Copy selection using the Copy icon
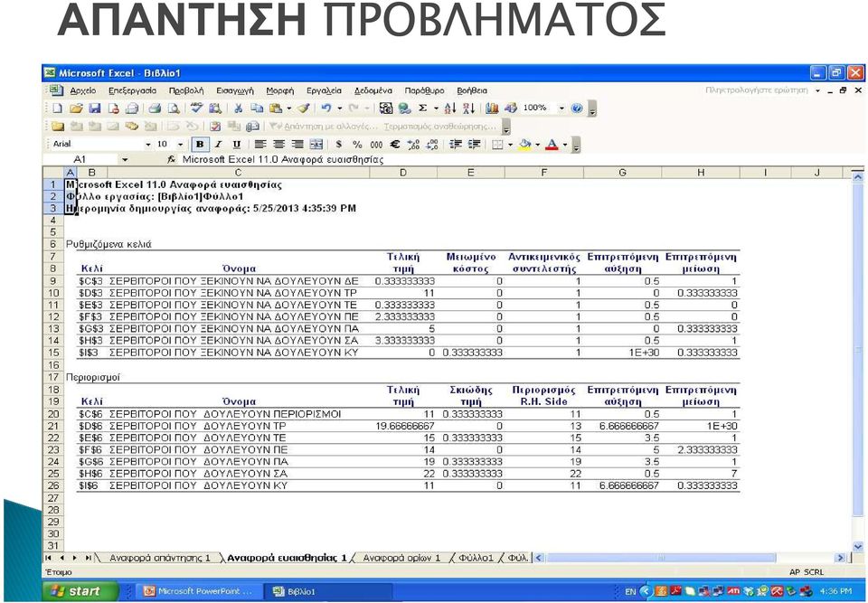The image size is (868, 603). point(257,108)
